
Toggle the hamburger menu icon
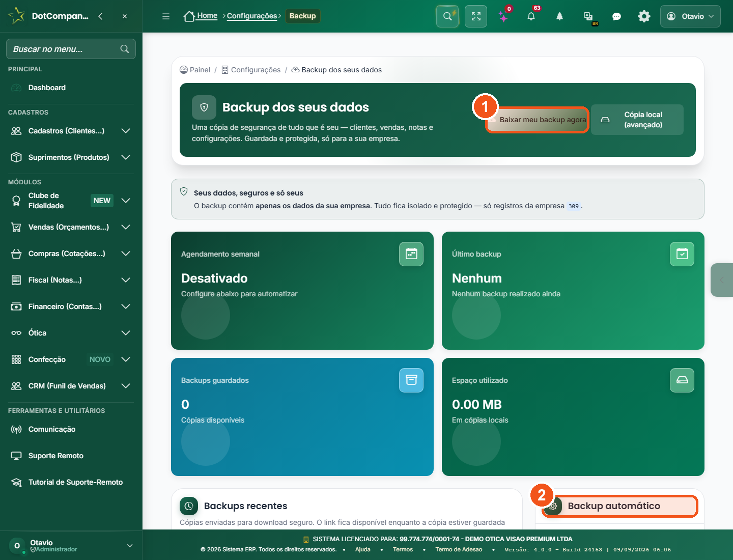tap(166, 16)
